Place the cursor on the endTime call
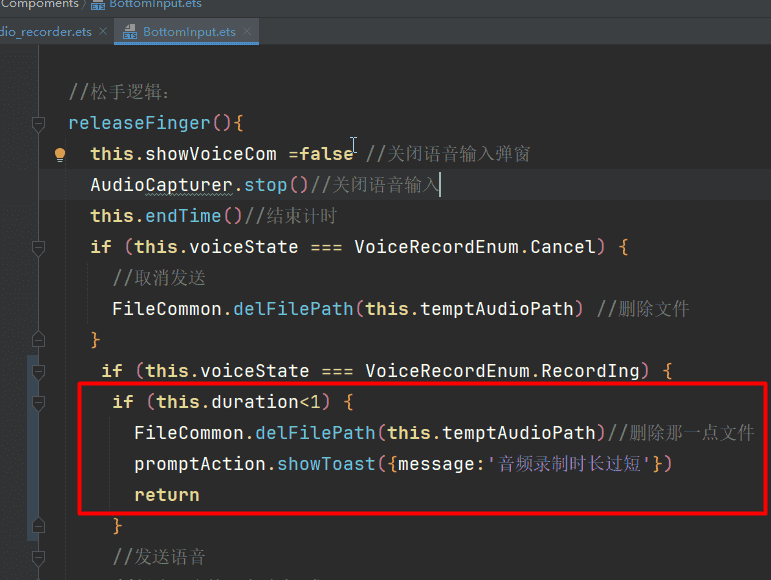The image size is (771, 580). click(182, 216)
